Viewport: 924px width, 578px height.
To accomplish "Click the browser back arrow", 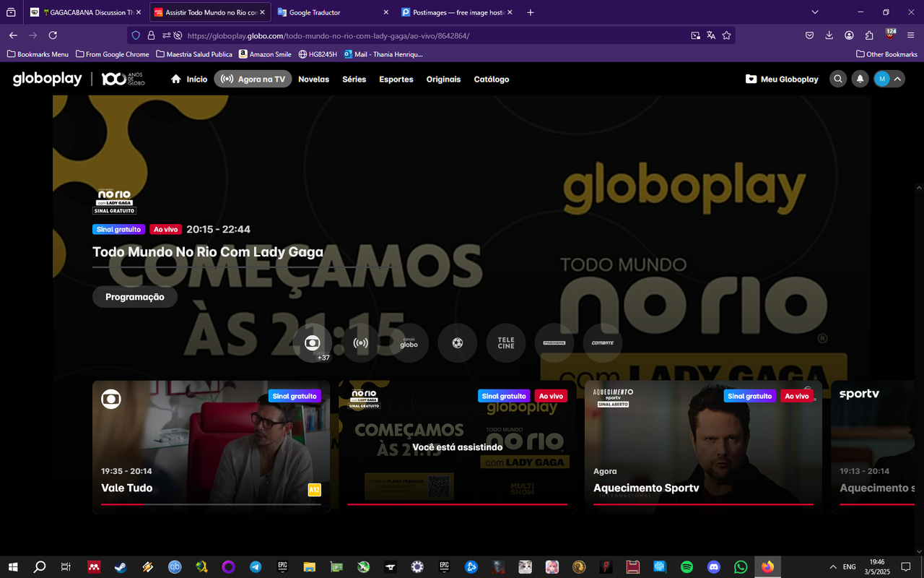I will [x=13, y=35].
